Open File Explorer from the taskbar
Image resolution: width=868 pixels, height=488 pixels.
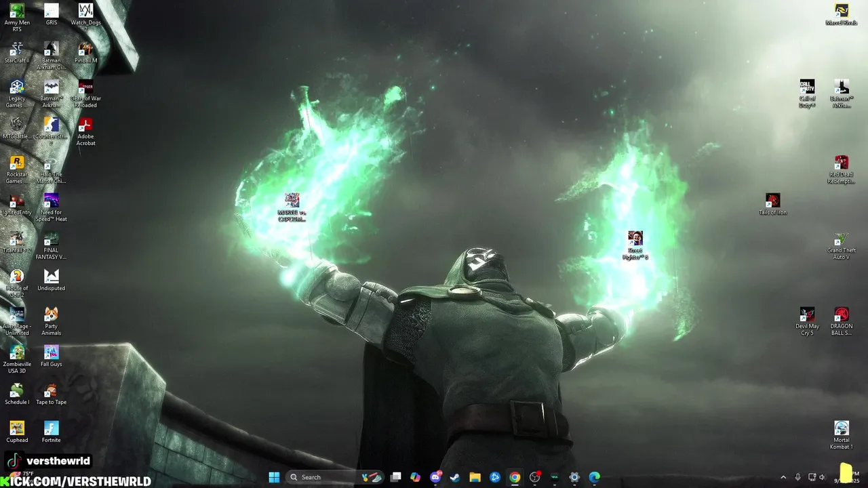click(x=475, y=477)
